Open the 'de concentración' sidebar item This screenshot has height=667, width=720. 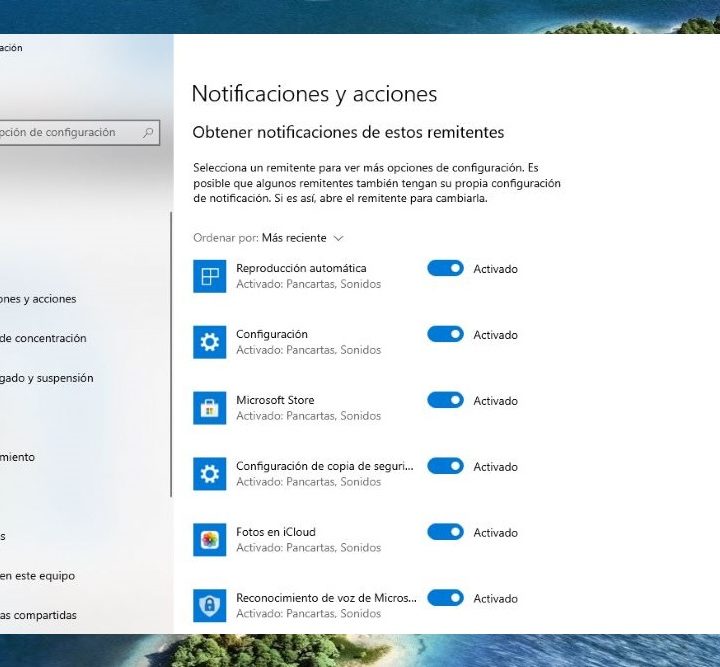43,338
